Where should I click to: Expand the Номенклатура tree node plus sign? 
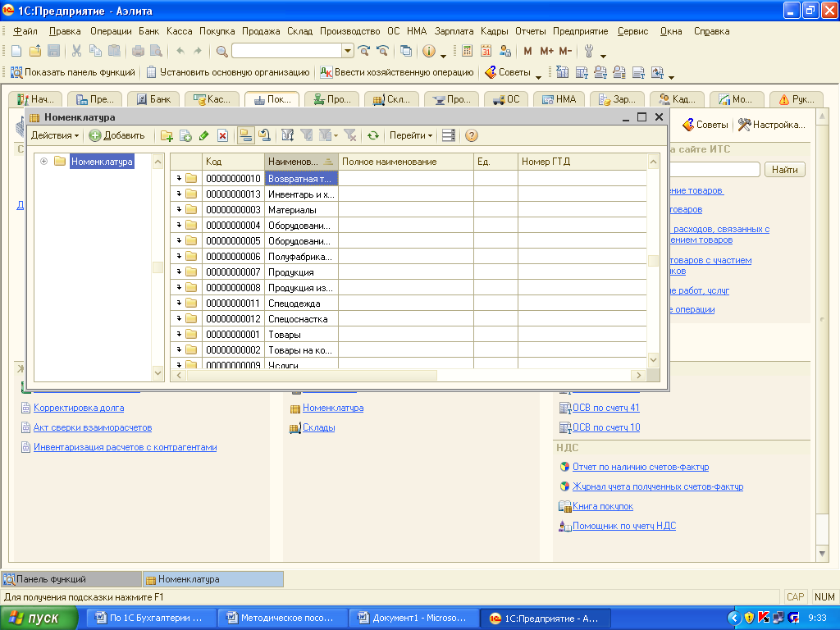click(x=44, y=162)
